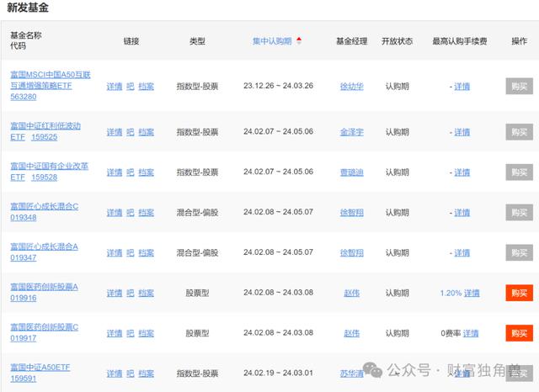This screenshot has height=392, width=539.
Task: Open fund 富国中证国有企业改革ETF
Action: pyautogui.click(x=49, y=172)
